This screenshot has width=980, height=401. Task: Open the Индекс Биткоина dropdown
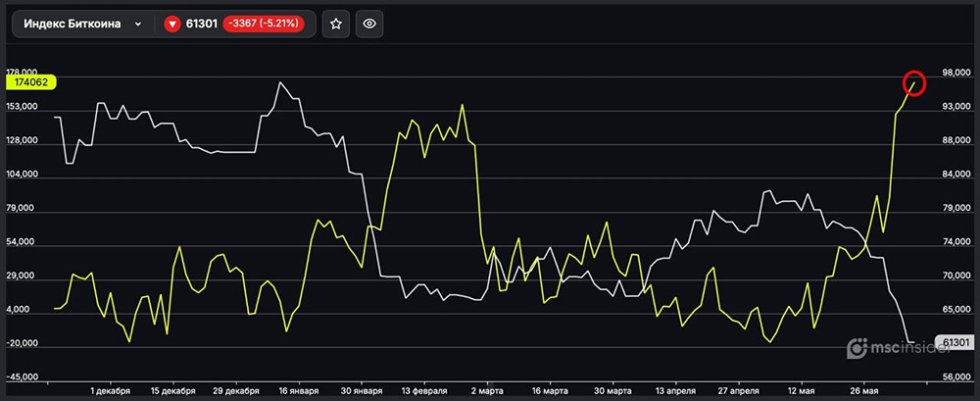[82, 24]
